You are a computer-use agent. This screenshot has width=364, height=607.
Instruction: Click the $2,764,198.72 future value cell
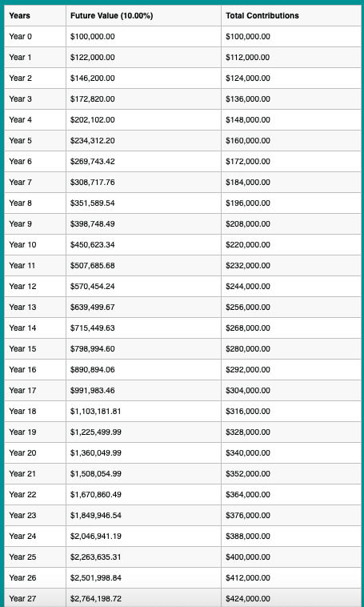pos(95,599)
